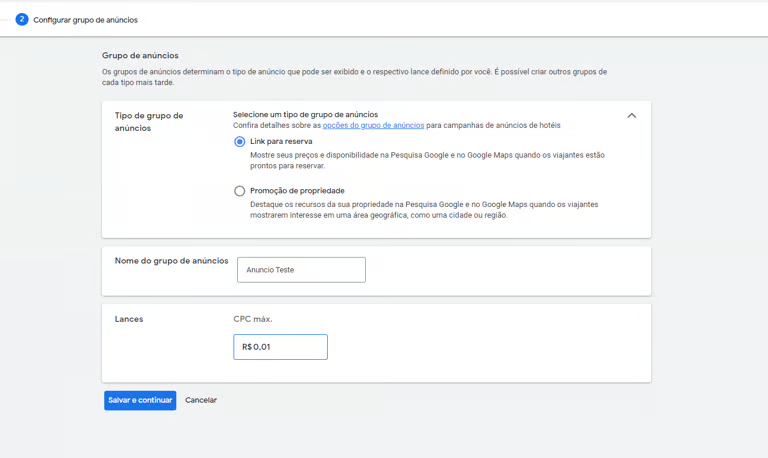
Task: Click Salvar e continuar button
Action: [x=140, y=400]
